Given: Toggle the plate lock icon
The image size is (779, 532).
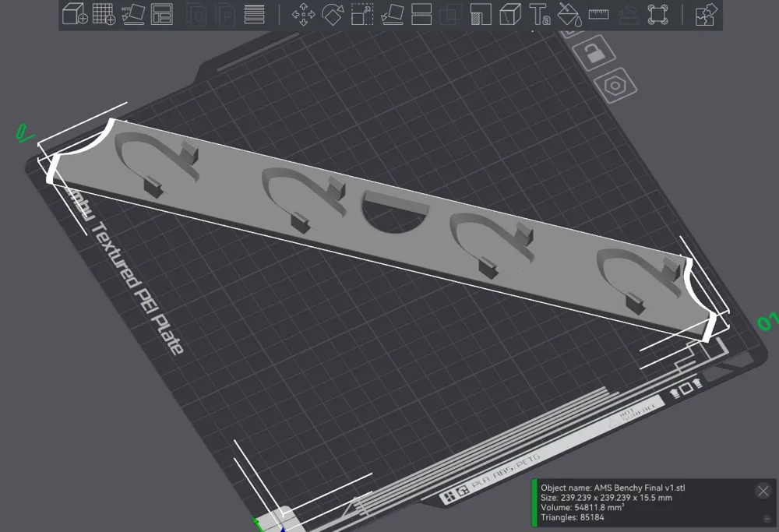Looking at the screenshot, I should (x=594, y=52).
